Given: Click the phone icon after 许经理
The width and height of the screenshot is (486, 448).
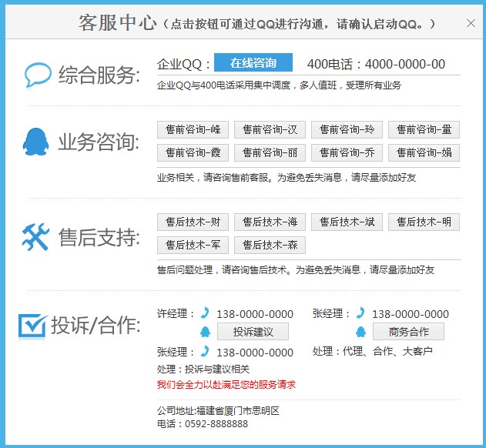Looking at the screenshot, I should coord(205,313).
